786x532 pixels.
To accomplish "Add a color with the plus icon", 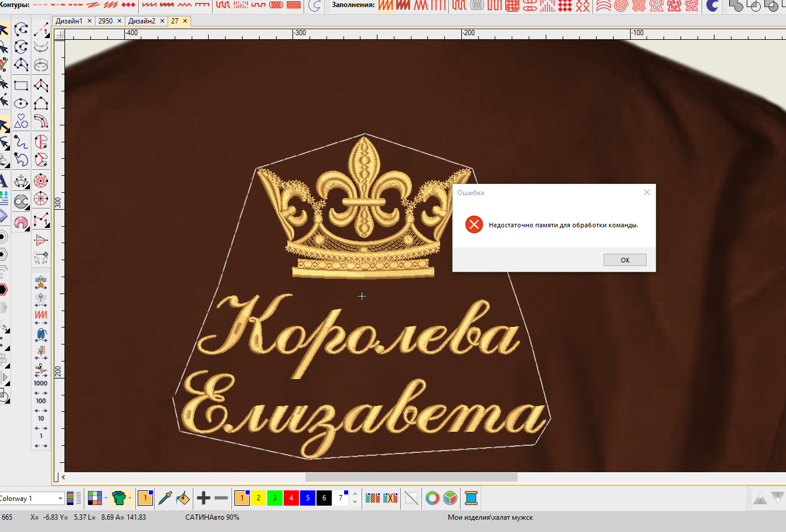I will click(x=203, y=498).
